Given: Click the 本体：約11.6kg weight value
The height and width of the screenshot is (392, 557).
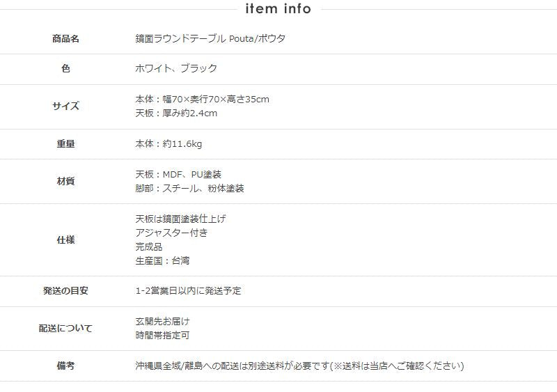Looking at the screenshot, I should (x=168, y=144).
